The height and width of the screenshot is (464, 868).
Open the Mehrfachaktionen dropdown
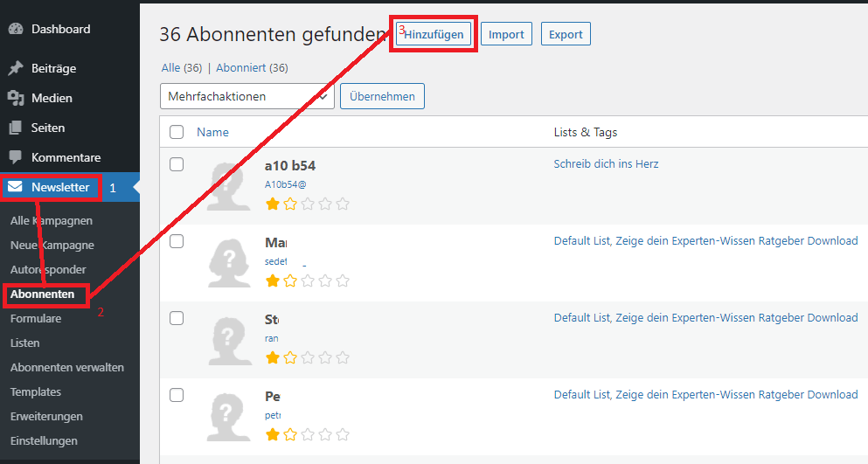click(247, 96)
